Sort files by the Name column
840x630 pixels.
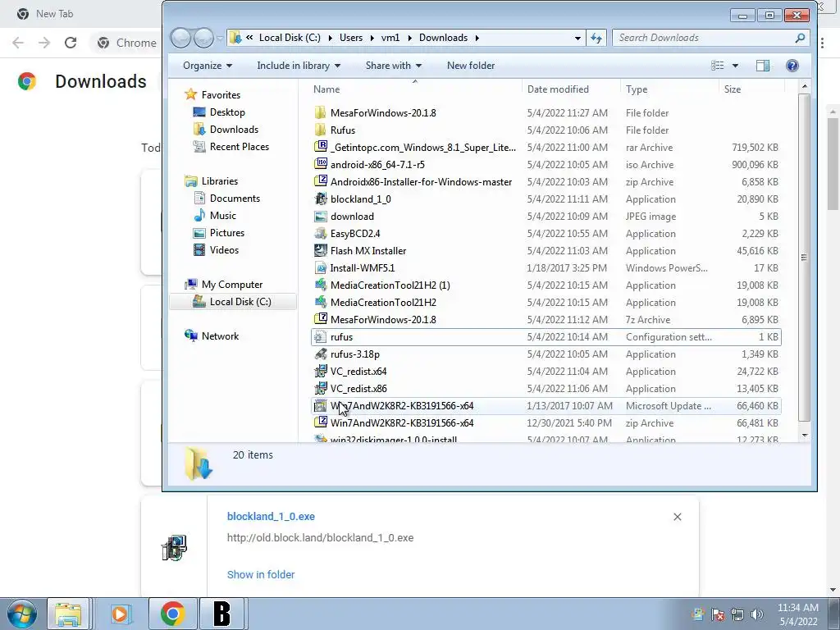point(414,89)
